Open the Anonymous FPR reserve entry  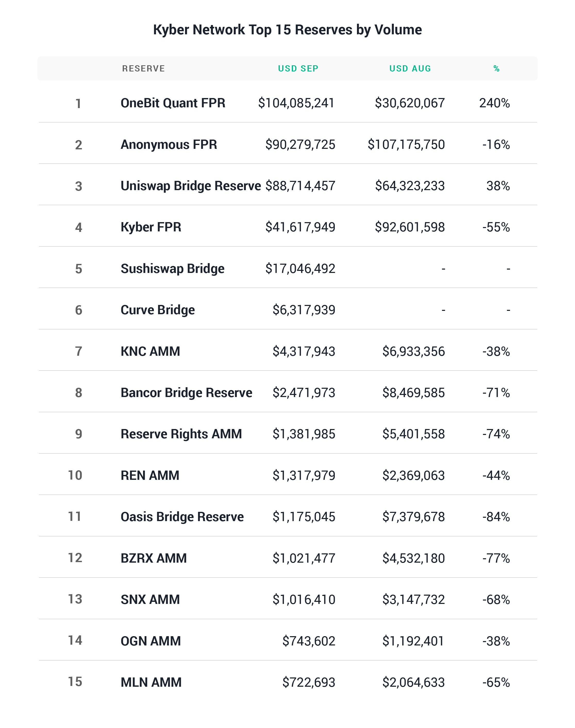(x=169, y=144)
